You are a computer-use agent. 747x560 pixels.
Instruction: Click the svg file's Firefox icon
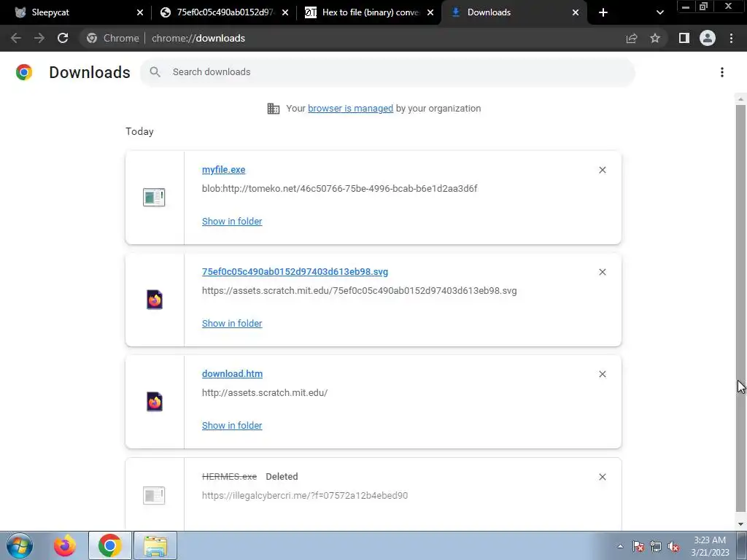coord(155,300)
